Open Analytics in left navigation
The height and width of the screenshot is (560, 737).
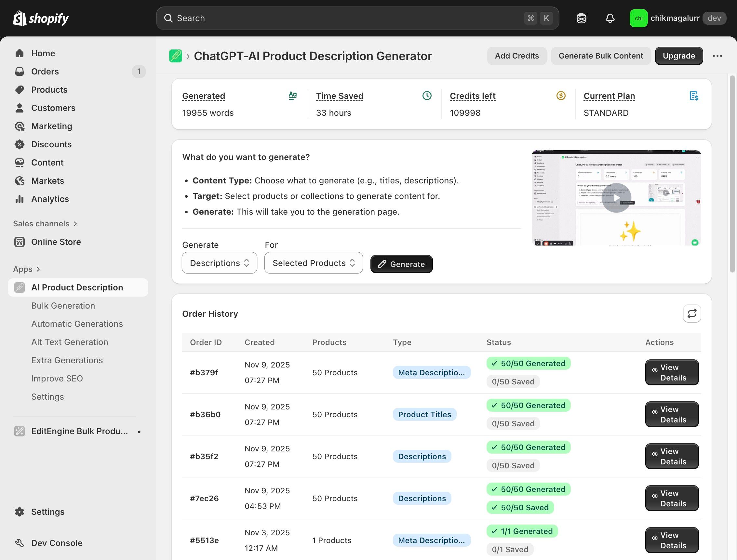pos(50,199)
